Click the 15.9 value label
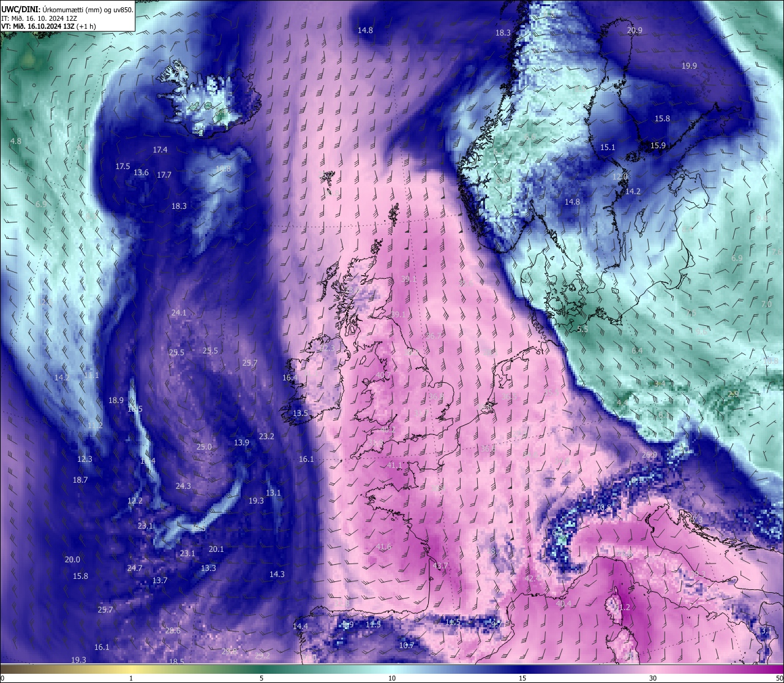Image resolution: width=784 pixels, height=683 pixels. [x=658, y=145]
